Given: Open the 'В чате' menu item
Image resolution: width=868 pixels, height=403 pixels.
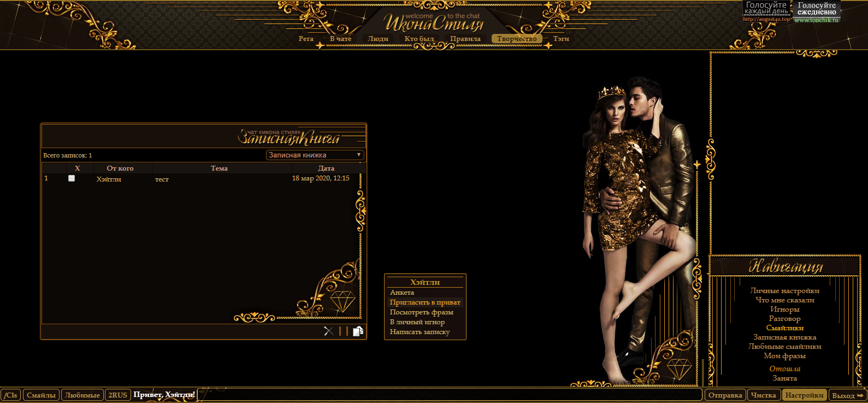Looking at the screenshot, I should [x=341, y=39].
